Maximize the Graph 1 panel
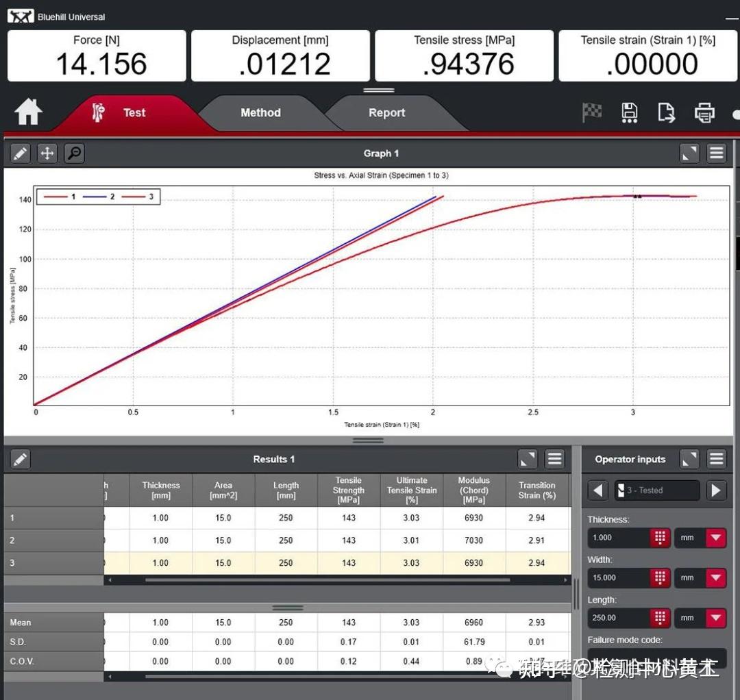740x700 pixels. click(689, 153)
